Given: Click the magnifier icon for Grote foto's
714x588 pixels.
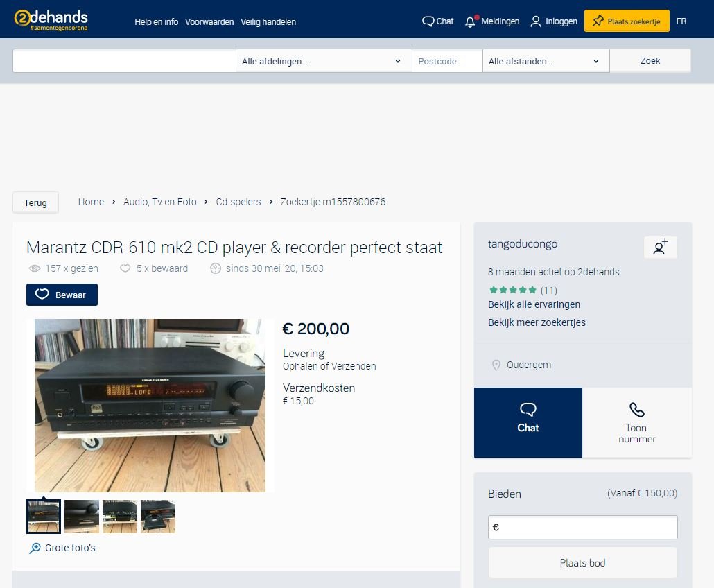Looking at the screenshot, I should click(x=35, y=548).
